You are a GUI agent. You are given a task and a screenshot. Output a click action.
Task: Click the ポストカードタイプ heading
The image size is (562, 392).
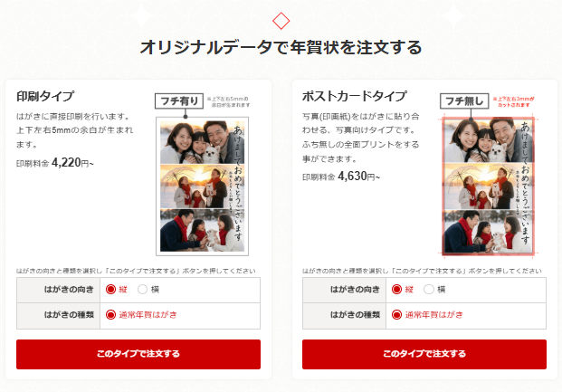(x=355, y=96)
